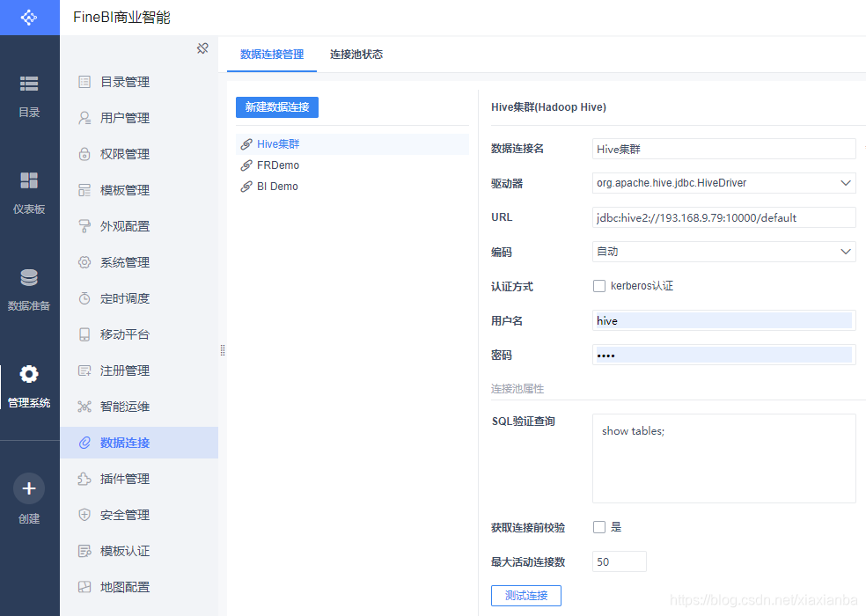Click the 地图配置 map icon
The height and width of the screenshot is (616, 866).
(x=84, y=587)
